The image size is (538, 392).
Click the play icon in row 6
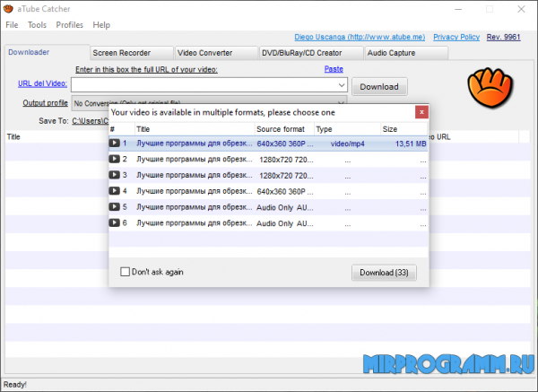pos(114,222)
